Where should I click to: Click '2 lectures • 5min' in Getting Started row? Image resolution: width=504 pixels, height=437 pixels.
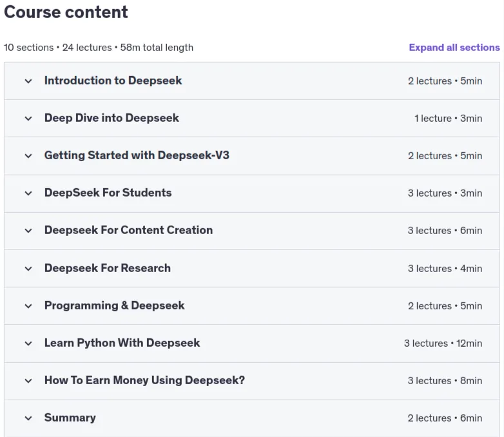coord(445,155)
